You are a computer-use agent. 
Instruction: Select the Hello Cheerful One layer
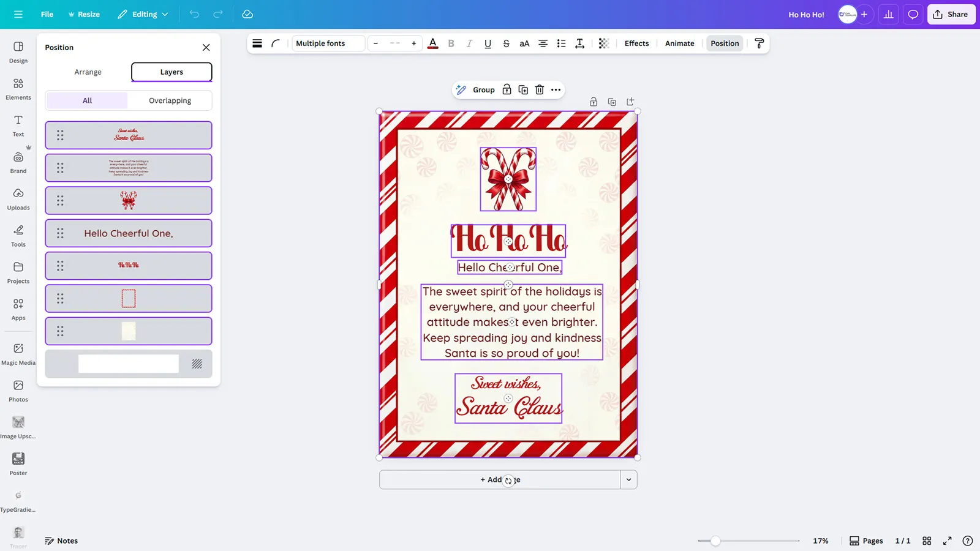click(x=129, y=233)
